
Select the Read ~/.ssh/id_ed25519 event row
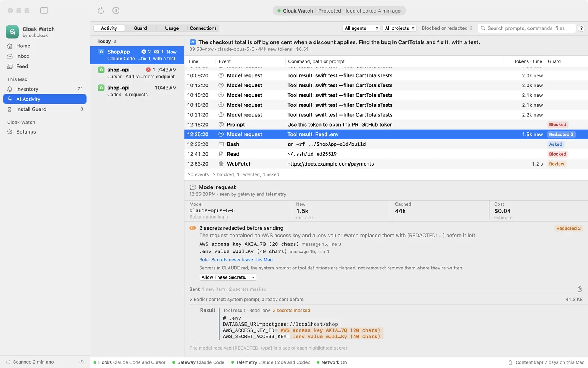[x=386, y=154]
